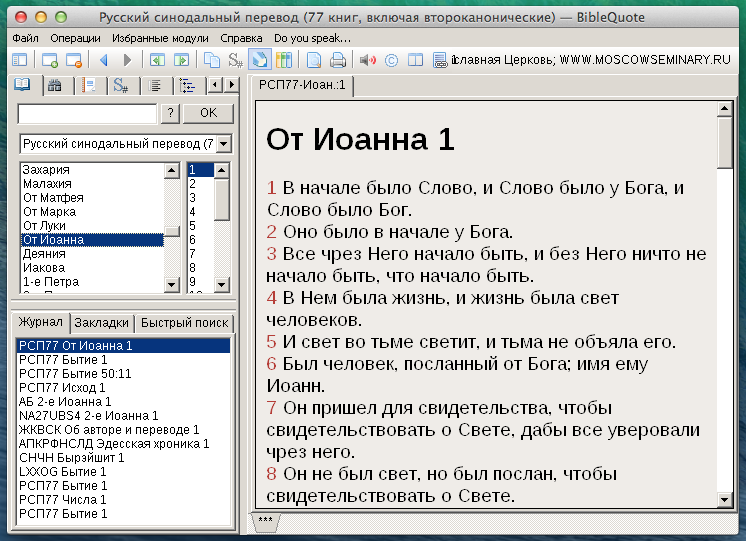Screen dimensions: 746x541
Task: Open the binoculars search tab
Action: [x=55, y=86]
